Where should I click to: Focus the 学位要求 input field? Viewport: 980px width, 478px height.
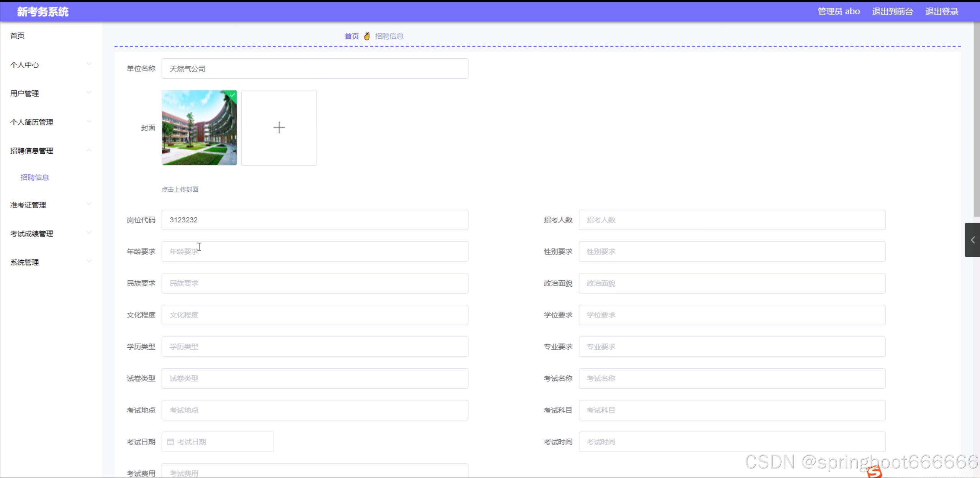click(x=732, y=315)
